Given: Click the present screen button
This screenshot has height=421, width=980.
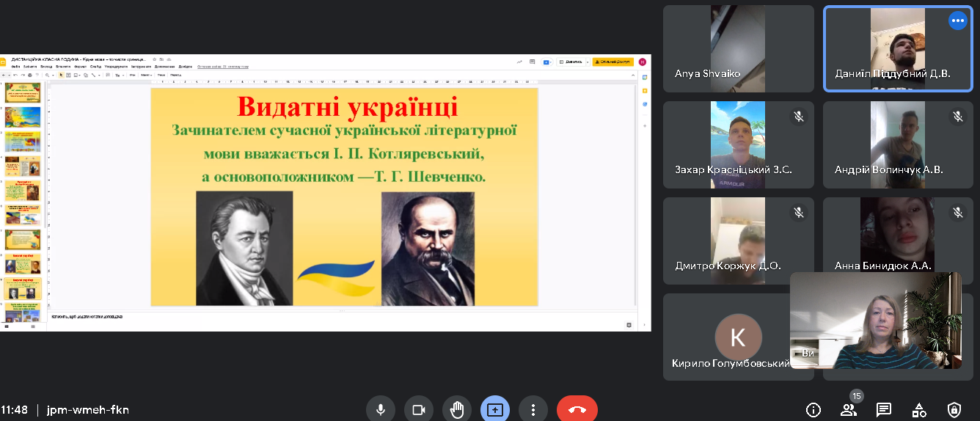Looking at the screenshot, I should tap(495, 409).
